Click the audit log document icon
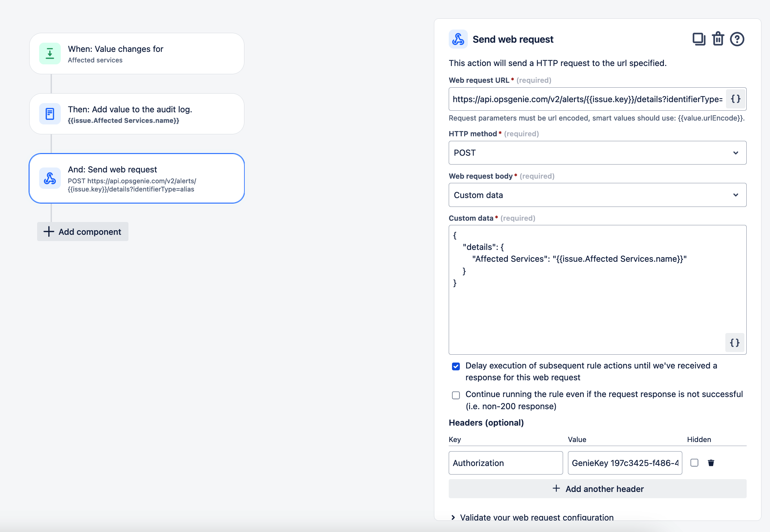770x532 pixels. (50, 114)
